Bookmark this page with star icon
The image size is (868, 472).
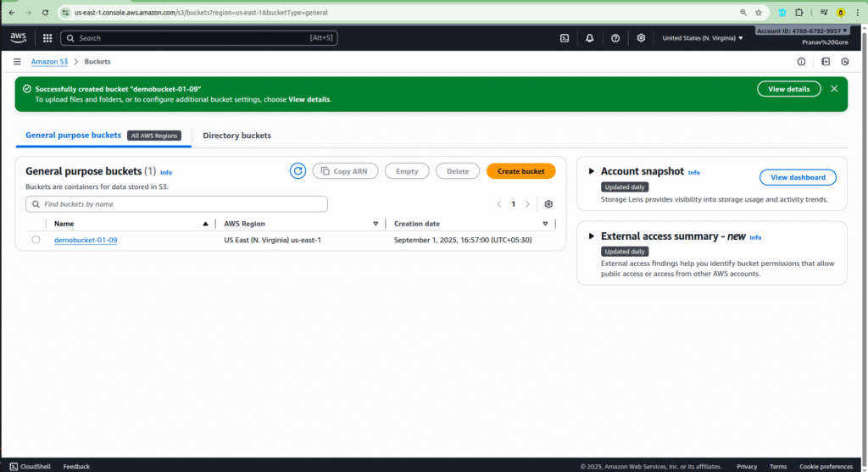759,12
